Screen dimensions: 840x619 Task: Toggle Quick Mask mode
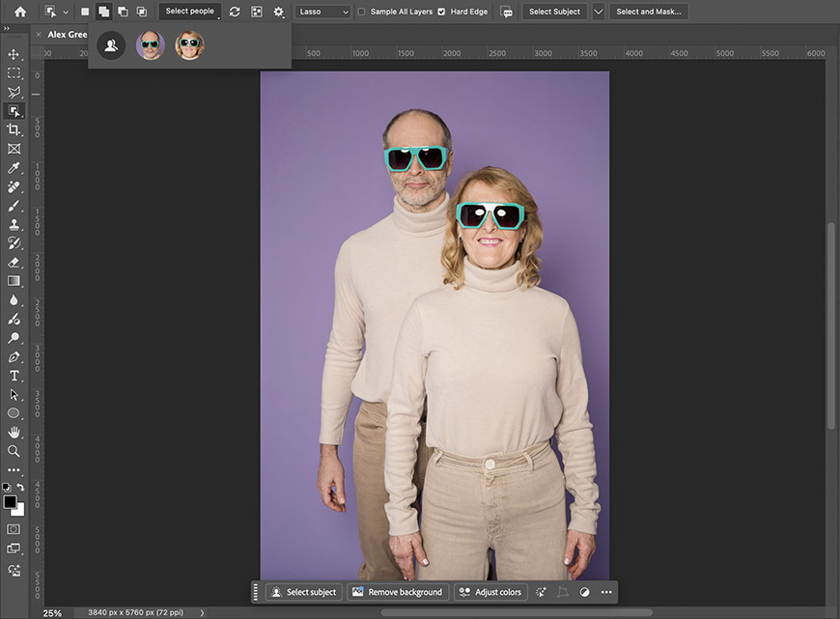coord(14,529)
